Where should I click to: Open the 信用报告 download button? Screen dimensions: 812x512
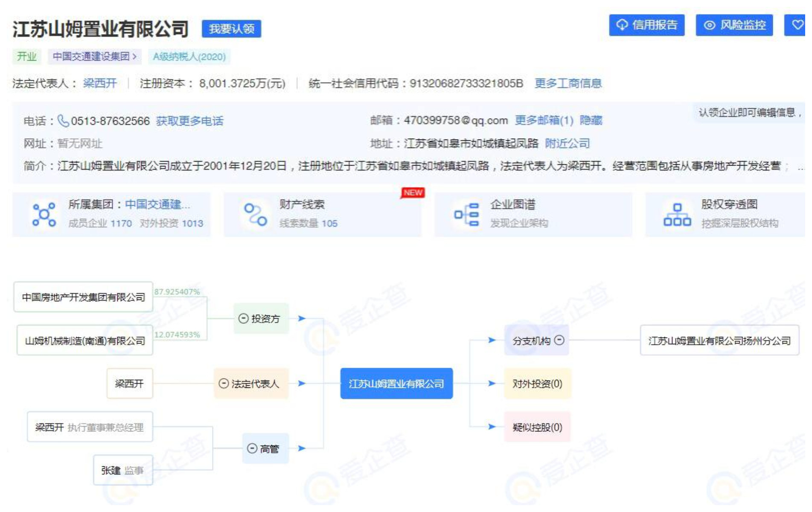(646, 25)
